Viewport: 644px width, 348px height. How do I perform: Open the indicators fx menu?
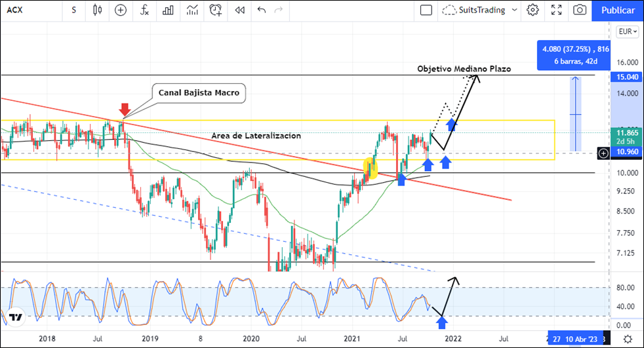(144, 10)
